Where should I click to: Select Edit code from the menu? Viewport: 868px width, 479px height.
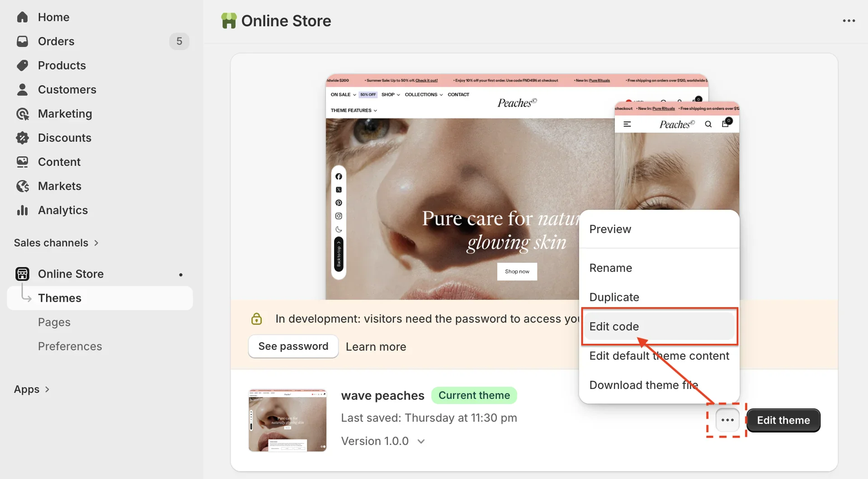click(x=614, y=326)
